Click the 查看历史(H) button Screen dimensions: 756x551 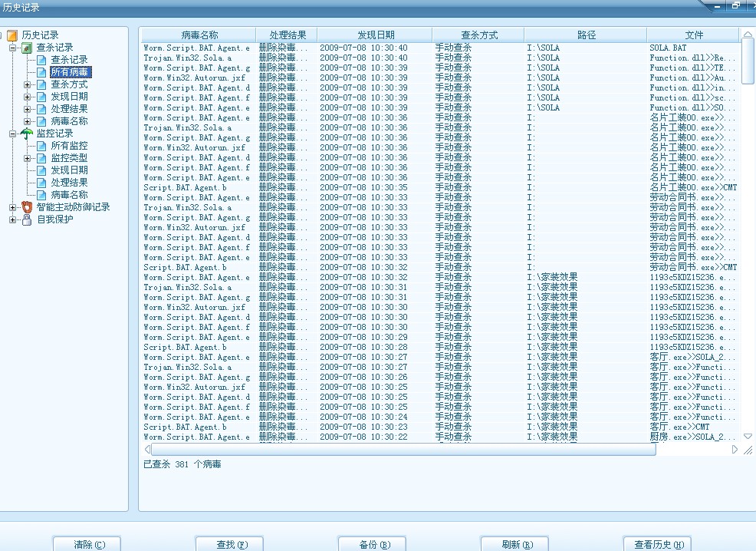point(657,544)
